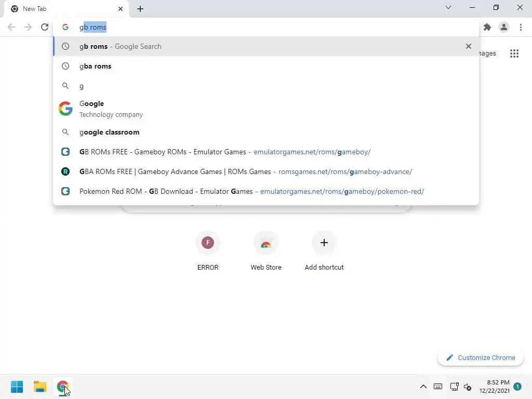Click the browser Back arrow
The width and height of the screenshot is (532, 399).
tap(11, 27)
